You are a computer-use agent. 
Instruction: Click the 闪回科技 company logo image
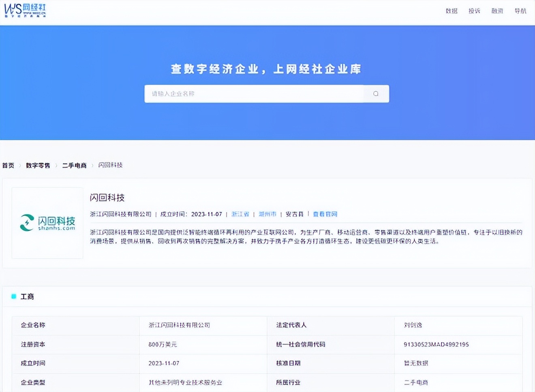(x=47, y=223)
